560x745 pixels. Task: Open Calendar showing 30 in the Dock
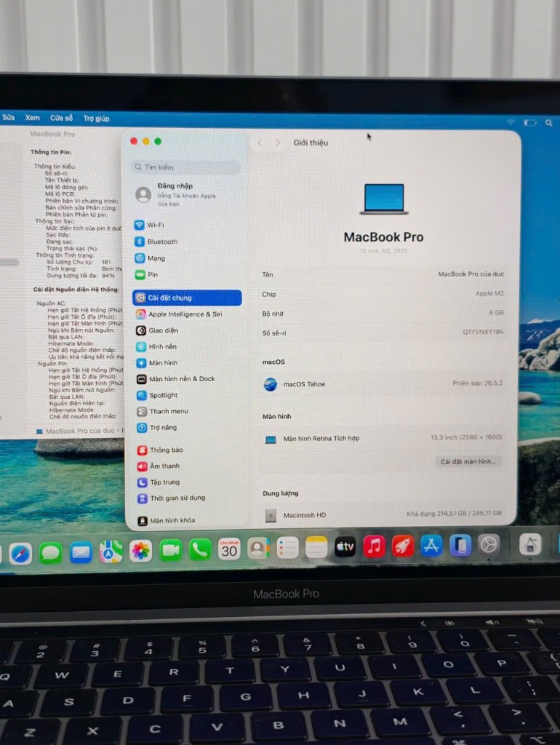pos(229,549)
